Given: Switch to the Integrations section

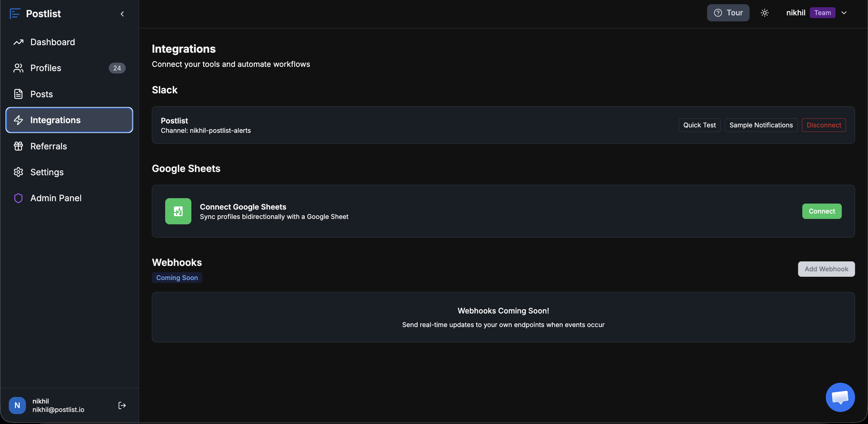Looking at the screenshot, I should (55, 120).
